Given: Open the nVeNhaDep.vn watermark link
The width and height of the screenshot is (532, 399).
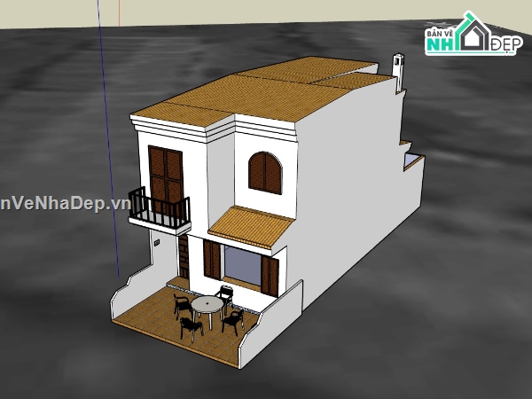Looking at the screenshot, I should [64, 203].
